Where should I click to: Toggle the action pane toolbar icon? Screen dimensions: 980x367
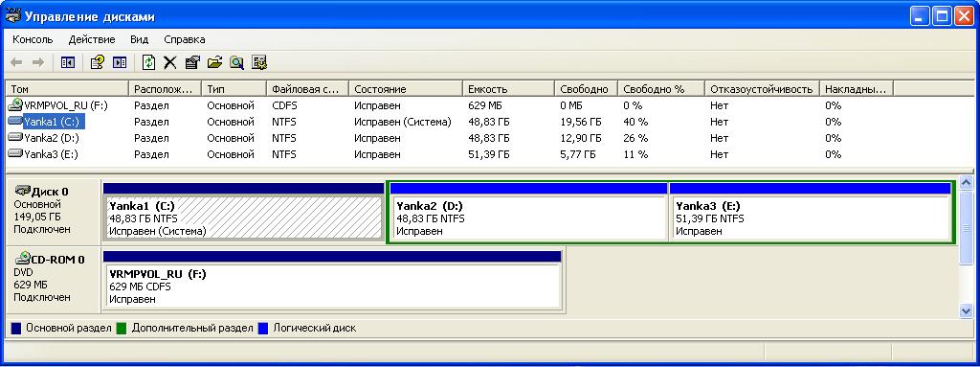[120, 62]
